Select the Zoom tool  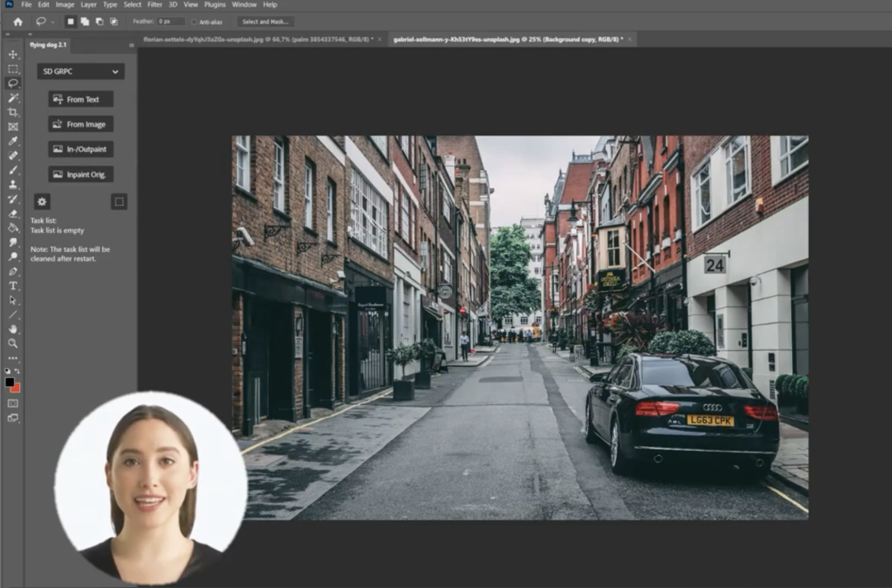(x=13, y=343)
